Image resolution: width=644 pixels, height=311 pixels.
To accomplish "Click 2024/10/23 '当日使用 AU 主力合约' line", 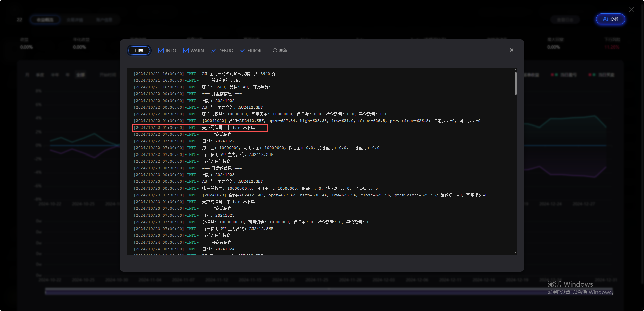I will 204,229.
